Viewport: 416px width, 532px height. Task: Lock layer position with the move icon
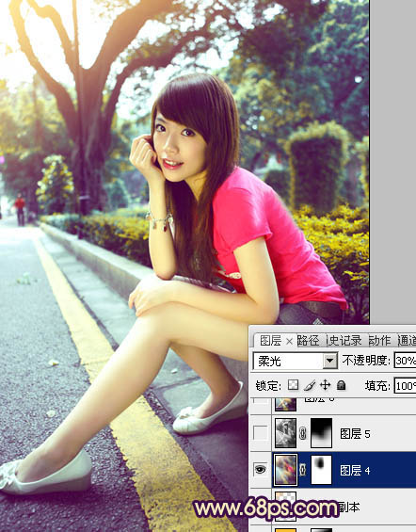tap(325, 385)
